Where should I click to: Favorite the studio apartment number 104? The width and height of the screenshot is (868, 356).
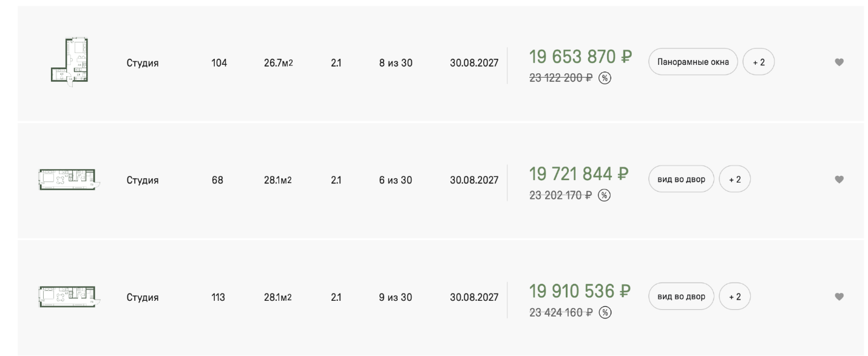(839, 62)
